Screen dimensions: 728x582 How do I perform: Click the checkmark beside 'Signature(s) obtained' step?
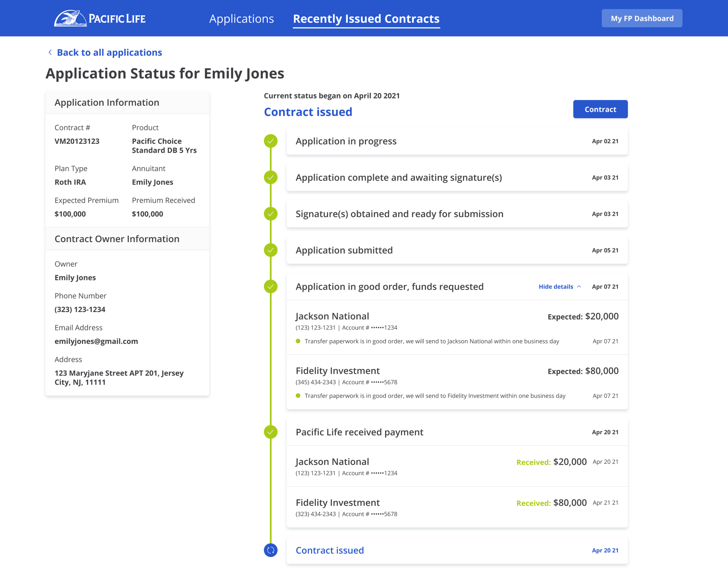pos(271,214)
